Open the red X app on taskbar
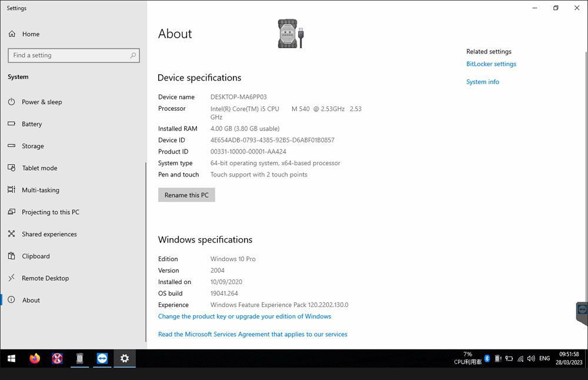 [57, 359]
